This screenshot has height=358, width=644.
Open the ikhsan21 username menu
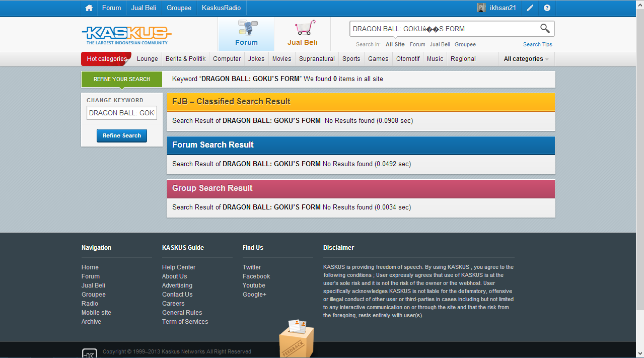click(503, 8)
